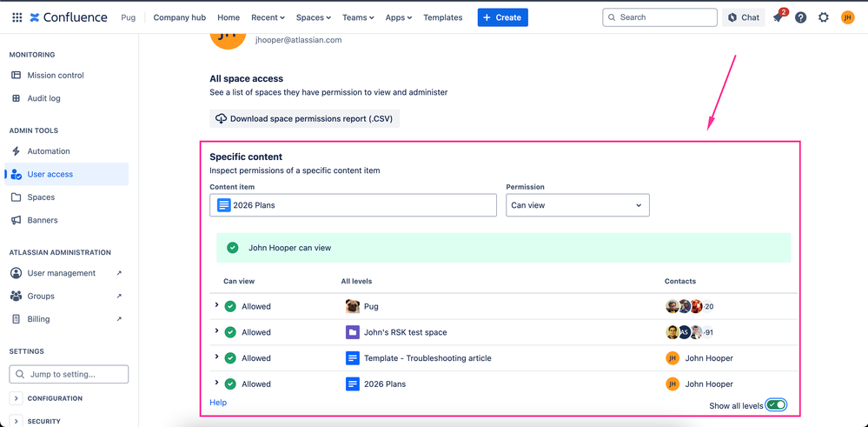Open the settings gear icon
This screenshot has height=427, width=868.
[x=824, y=17]
